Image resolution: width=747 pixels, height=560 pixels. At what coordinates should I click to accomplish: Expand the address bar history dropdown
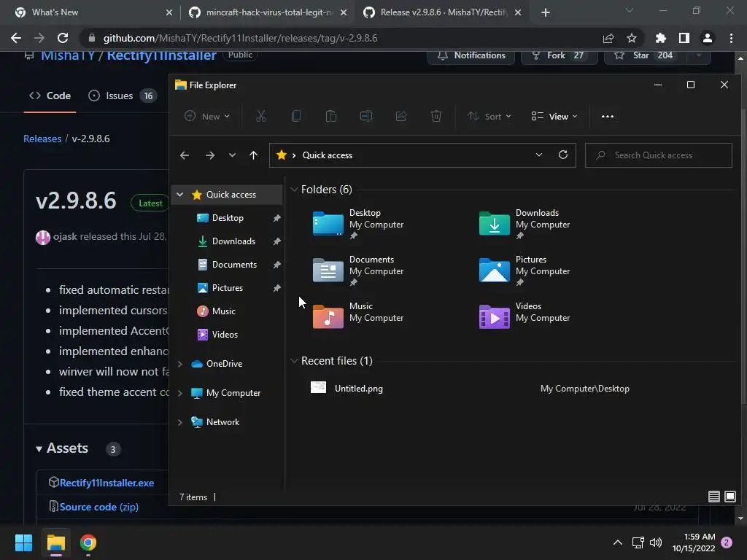539,155
